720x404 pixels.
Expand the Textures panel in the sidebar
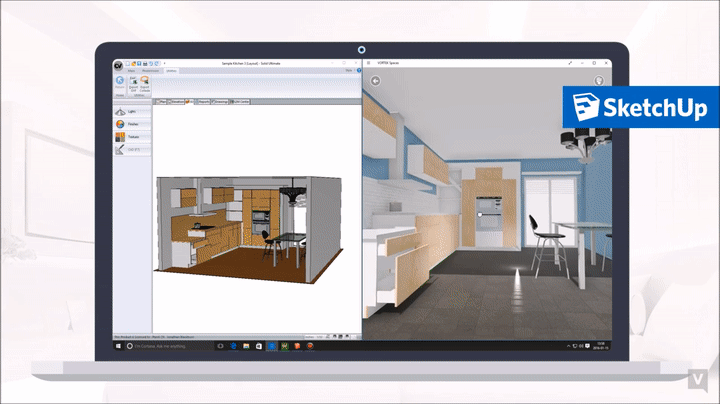point(132,136)
